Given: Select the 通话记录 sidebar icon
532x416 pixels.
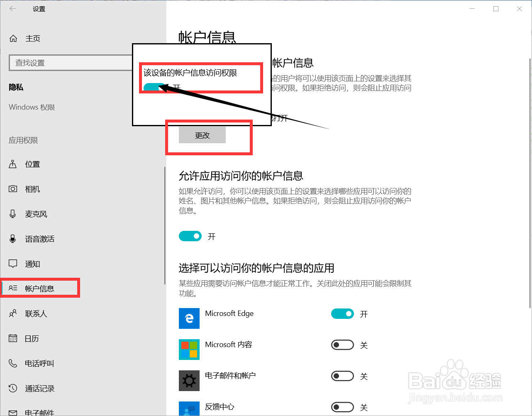Looking at the screenshot, I should coord(12,388).
